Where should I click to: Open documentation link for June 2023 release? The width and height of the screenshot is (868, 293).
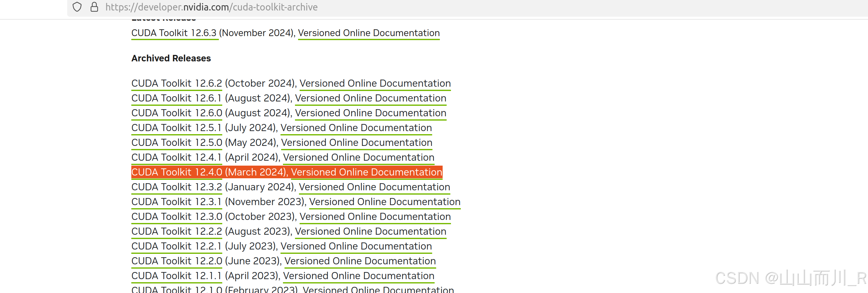pyautogui.click(x=360, y=261)
